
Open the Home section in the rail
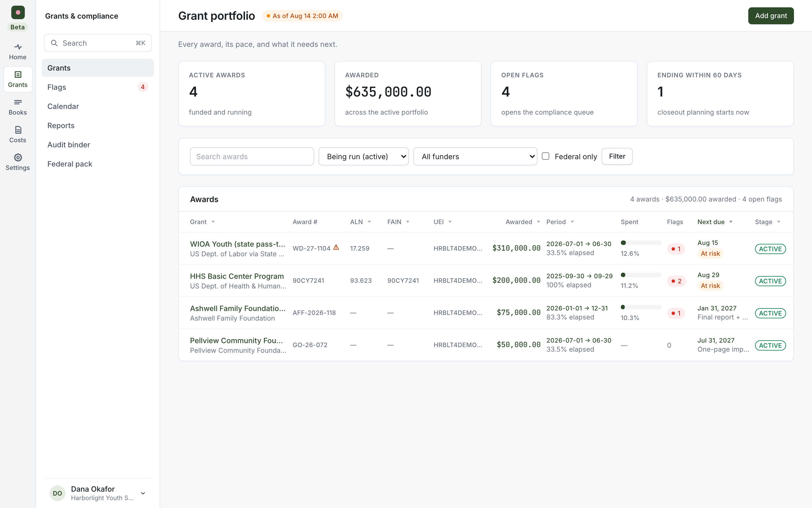[18, 52]
